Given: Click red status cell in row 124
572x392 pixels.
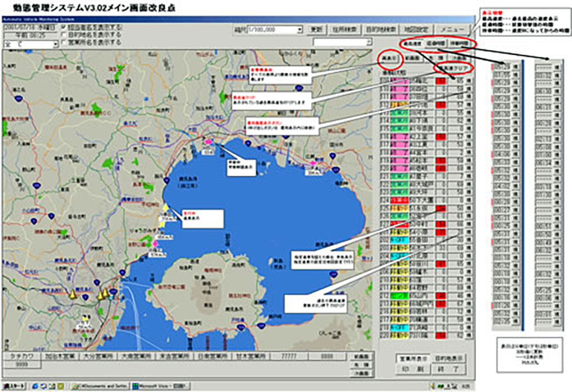Looking at the screenshot, I should (x=399, y=201).
